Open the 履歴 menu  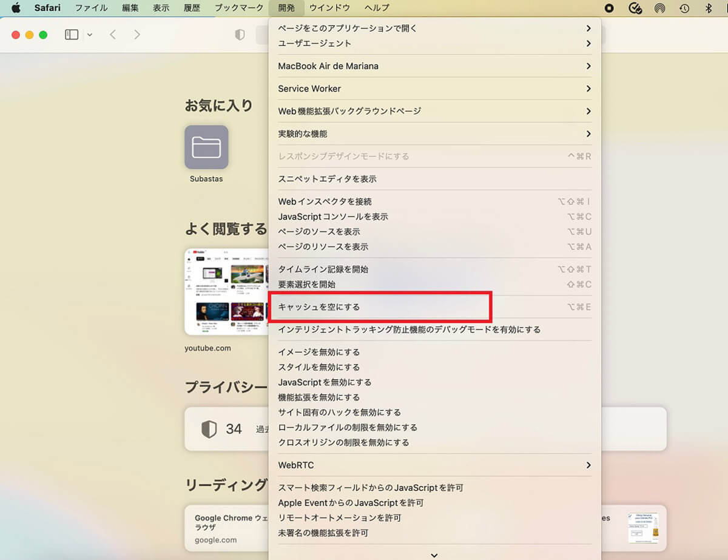coord(192,8)
